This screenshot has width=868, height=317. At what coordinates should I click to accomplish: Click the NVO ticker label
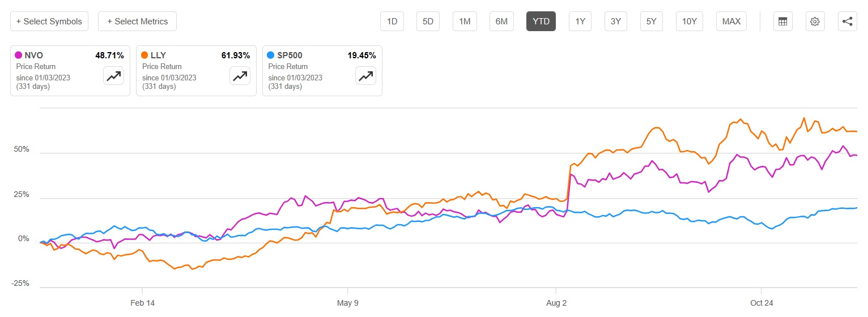pyautogui.click(x=34, y=55)
